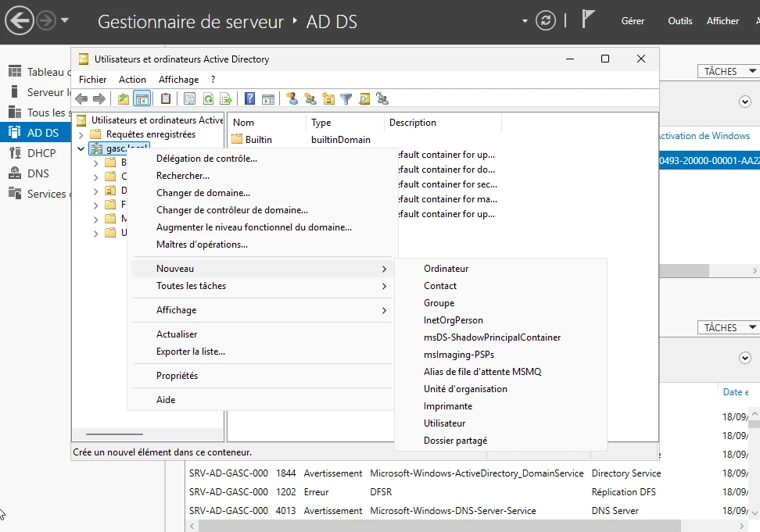Open the ? help menu

[213, 80]
